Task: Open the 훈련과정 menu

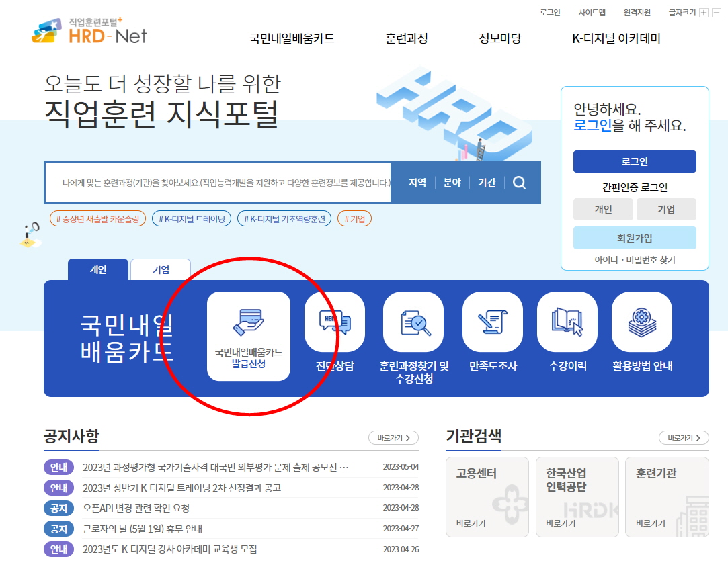Action: click(x=407, y=38)
